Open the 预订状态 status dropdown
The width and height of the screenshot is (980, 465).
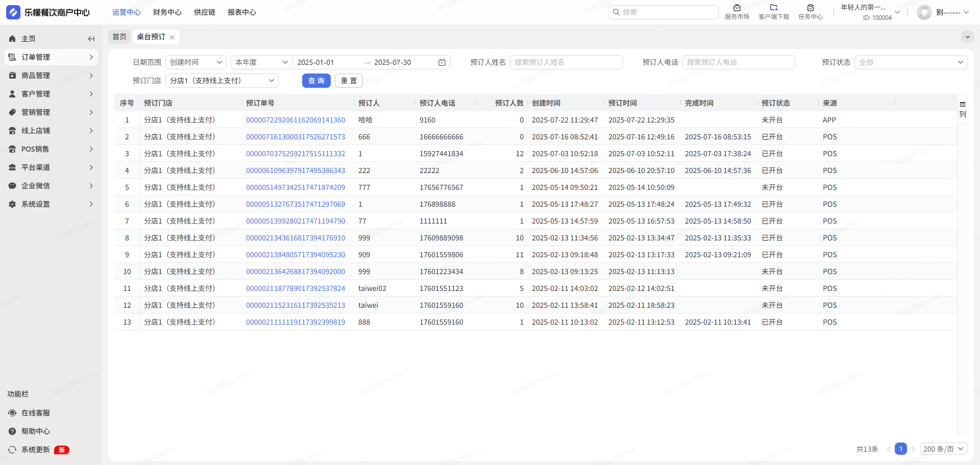911,62
